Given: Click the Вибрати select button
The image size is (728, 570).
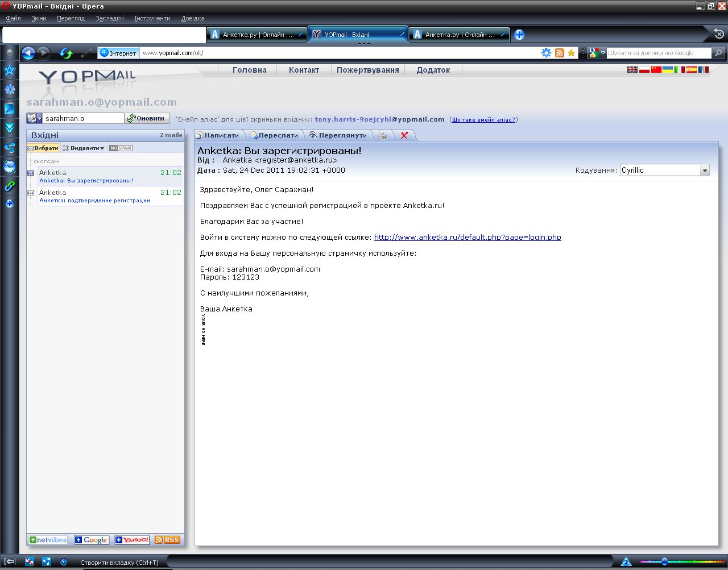Looking at the screenshot, I should pos(43,148).
